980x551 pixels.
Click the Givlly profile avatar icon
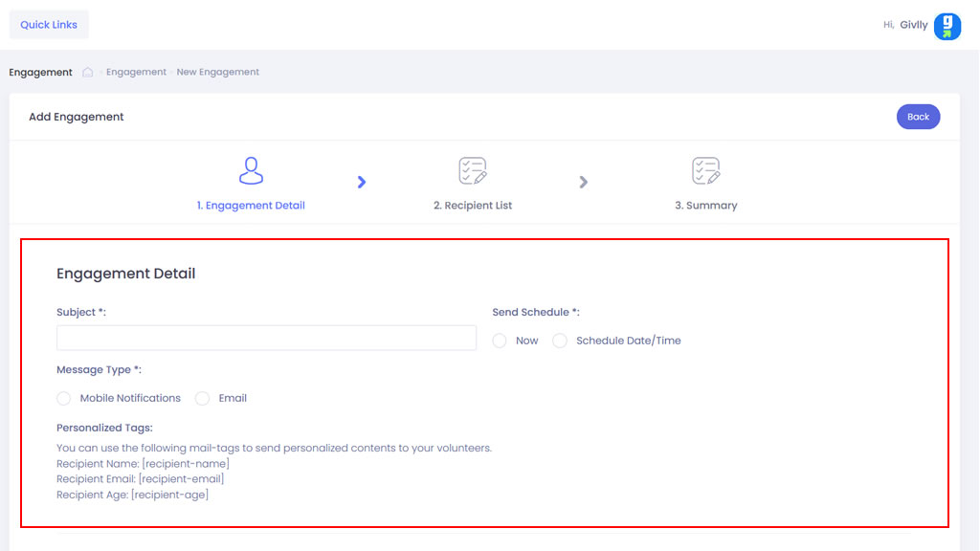(947, 26)
